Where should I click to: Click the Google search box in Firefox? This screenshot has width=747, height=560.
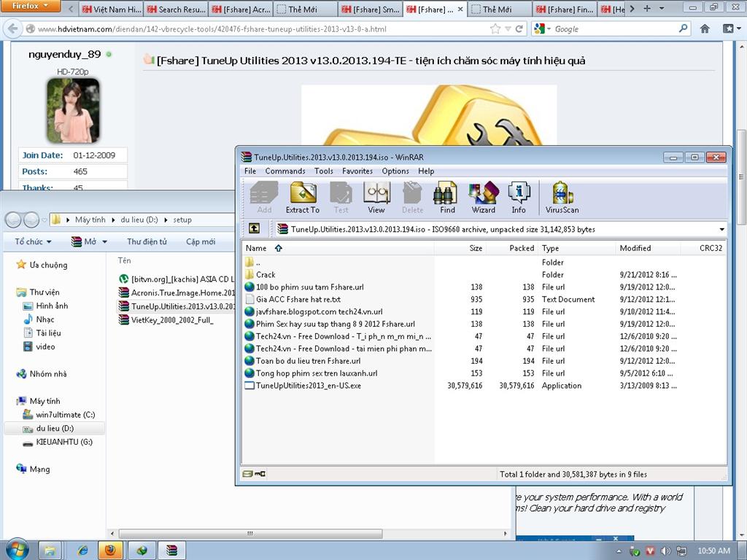coord(614,29)
